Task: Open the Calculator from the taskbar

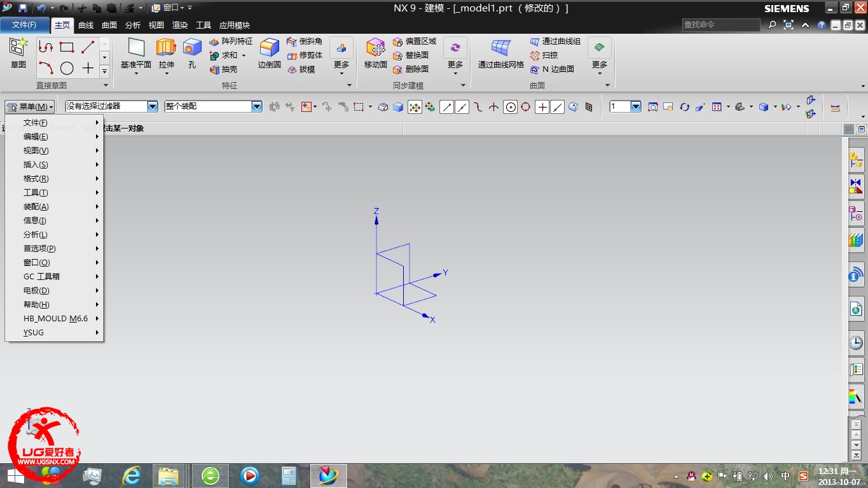Action: point(289,475)
